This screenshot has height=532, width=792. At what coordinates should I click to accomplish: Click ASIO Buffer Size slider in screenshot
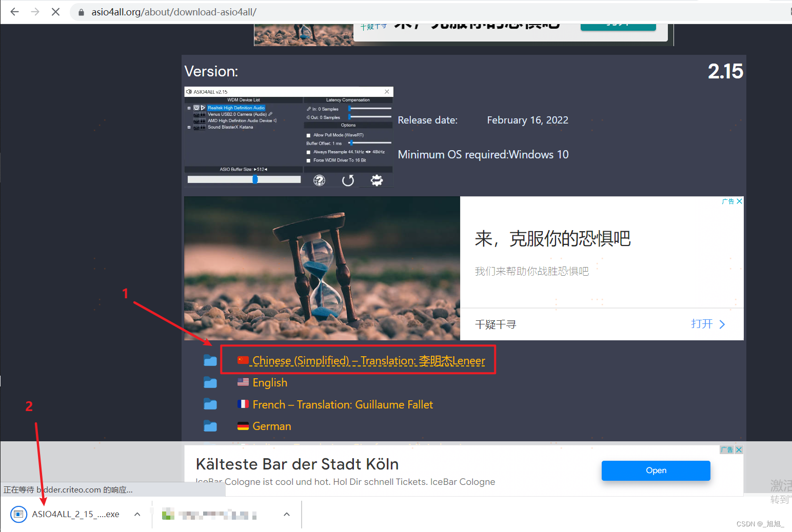tap(244, 179)
